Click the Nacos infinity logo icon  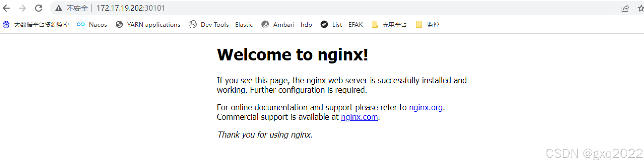pos(81,24)
